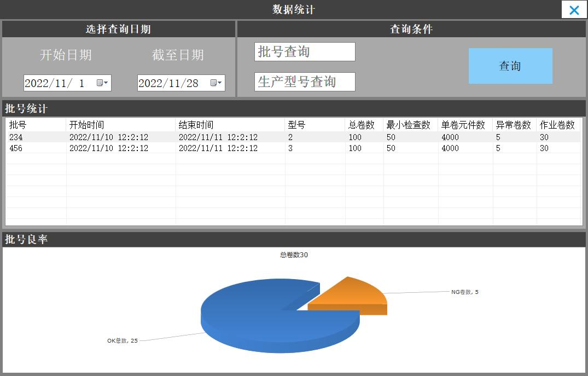Screen dimensions: 588x376
Task: Click 型号 value 2 in row 234
Action: (290, 137)
